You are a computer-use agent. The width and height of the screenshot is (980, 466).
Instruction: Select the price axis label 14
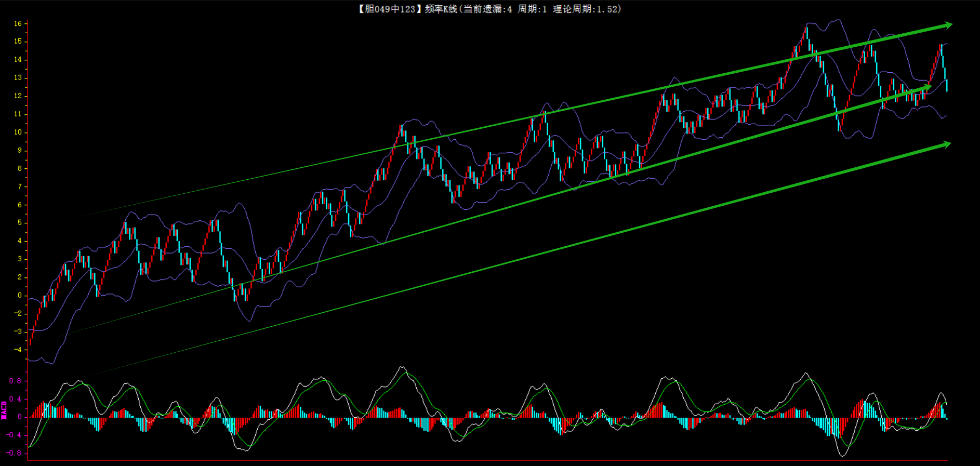(18, 60)
